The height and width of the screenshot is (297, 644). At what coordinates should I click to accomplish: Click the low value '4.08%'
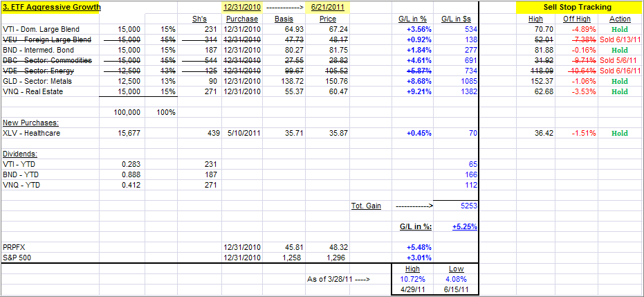tap(456, 279)
